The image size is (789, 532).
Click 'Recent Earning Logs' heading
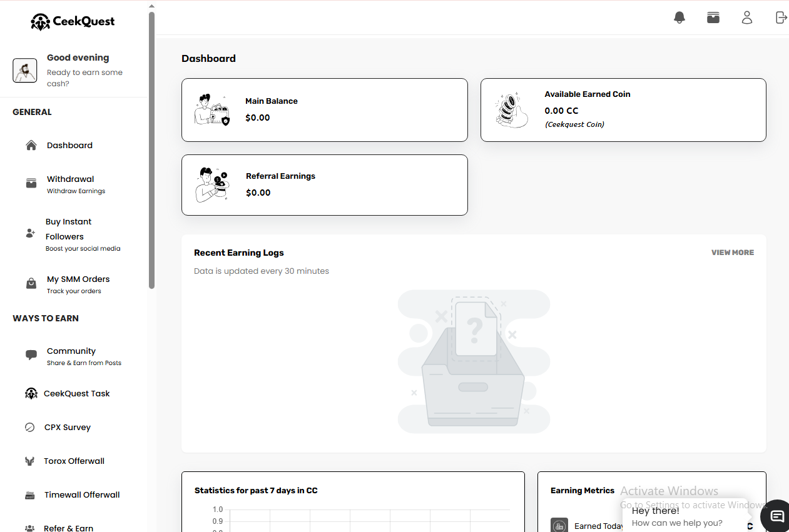(x=239, y=253)
